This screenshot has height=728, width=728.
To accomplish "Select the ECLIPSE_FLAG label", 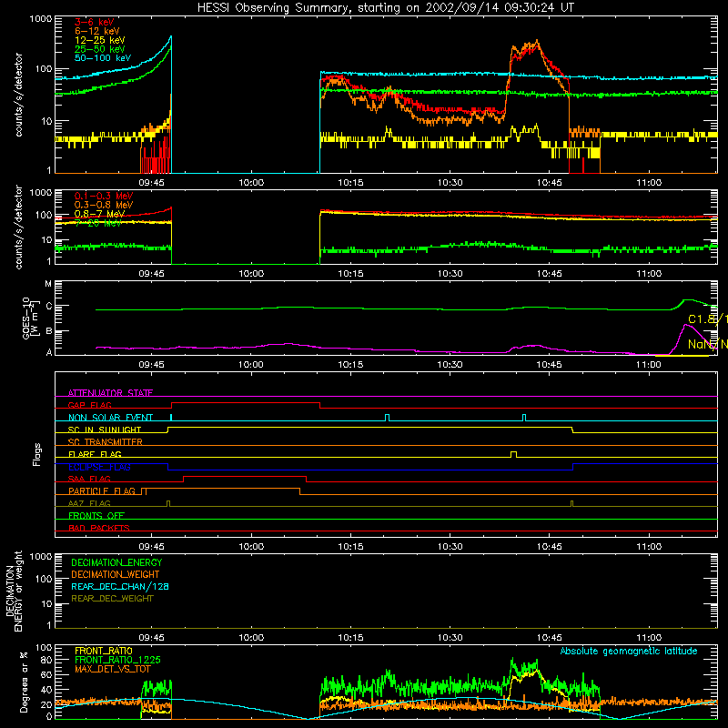I will pos(99,467).
